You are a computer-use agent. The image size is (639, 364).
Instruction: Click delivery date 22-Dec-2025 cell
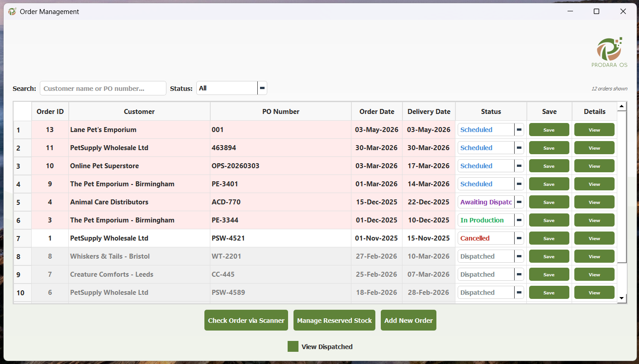(x=429, y=202)
